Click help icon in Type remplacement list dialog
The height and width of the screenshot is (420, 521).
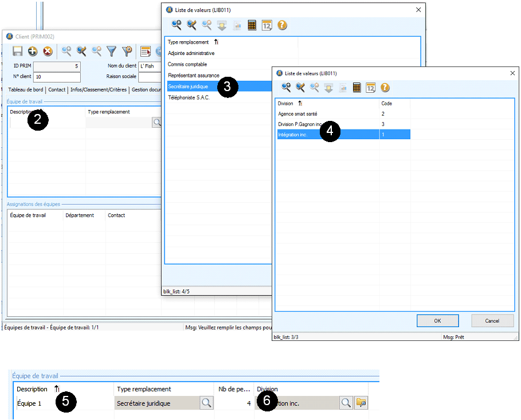coord(282,25)
